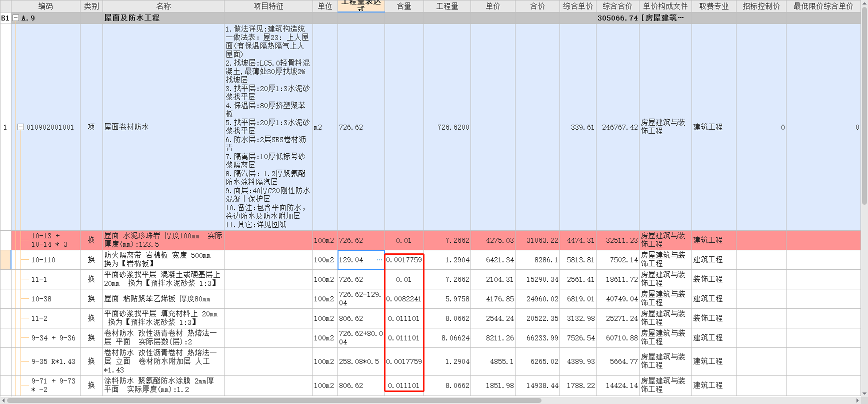Click the 综合单价 column header

[578, 6]
